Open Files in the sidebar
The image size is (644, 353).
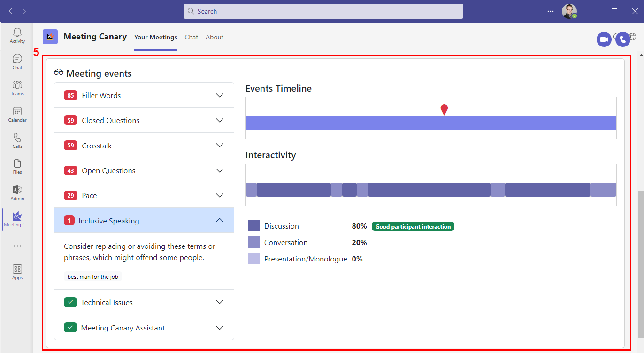(x=17, y=166)
